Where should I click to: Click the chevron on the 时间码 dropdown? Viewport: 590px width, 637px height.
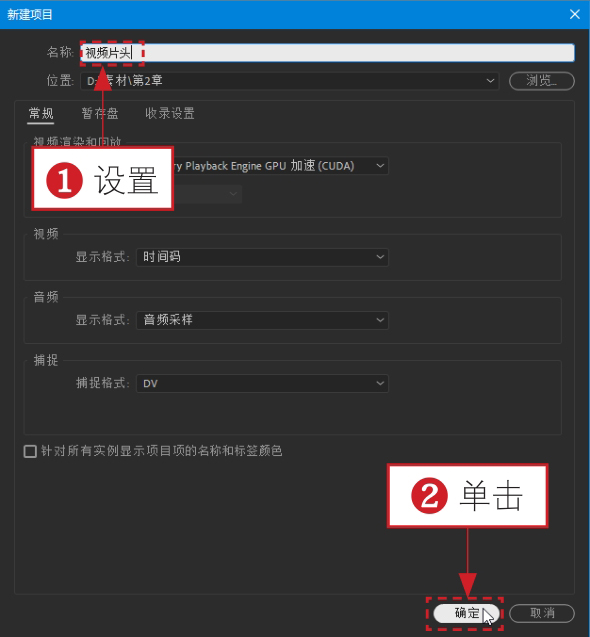[x=380, y=257]
